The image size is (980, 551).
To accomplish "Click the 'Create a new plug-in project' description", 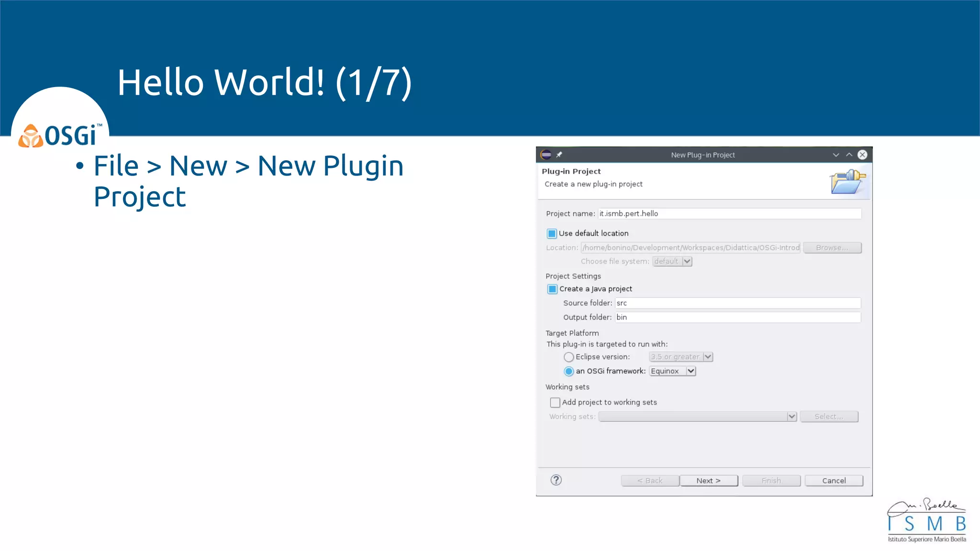I will 593,184.
